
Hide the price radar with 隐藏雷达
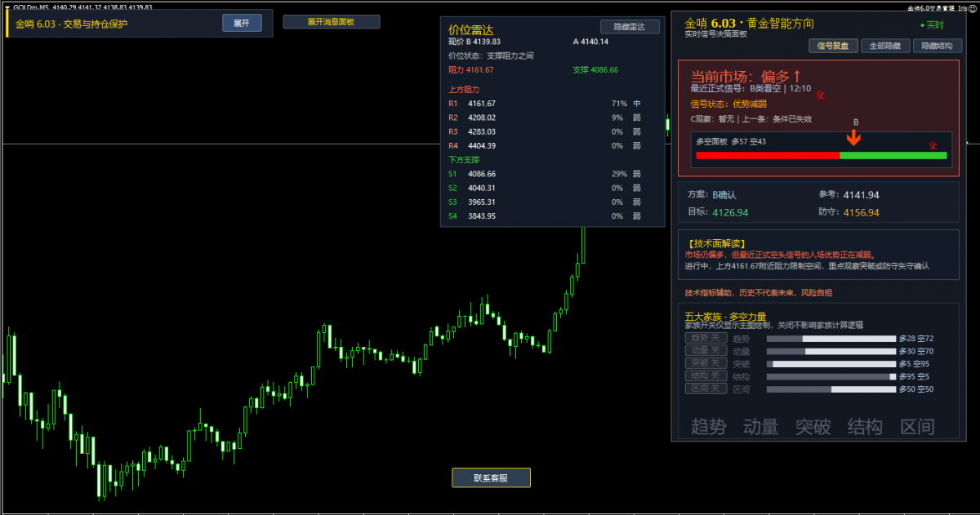(x=629, y=27)
